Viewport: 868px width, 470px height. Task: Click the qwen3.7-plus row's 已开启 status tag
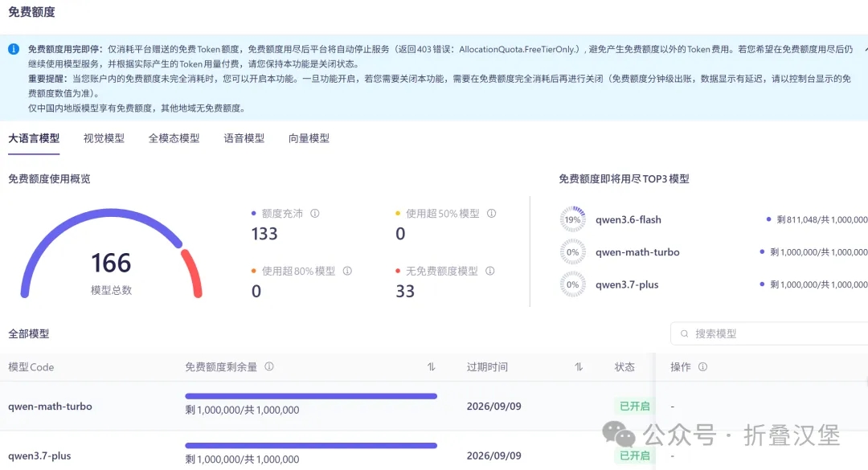634,456
